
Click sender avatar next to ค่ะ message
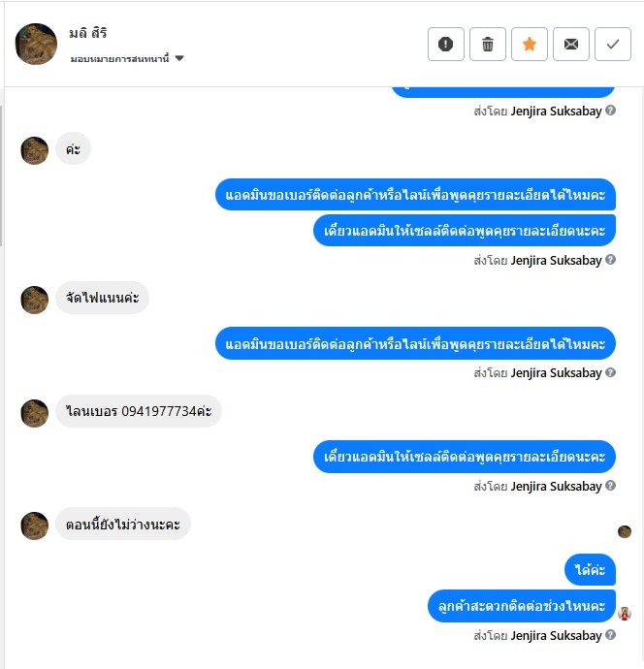35,150
